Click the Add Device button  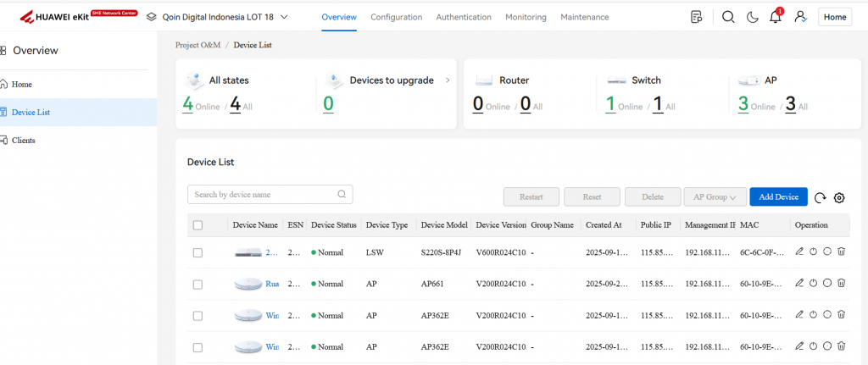coord(778,197)
